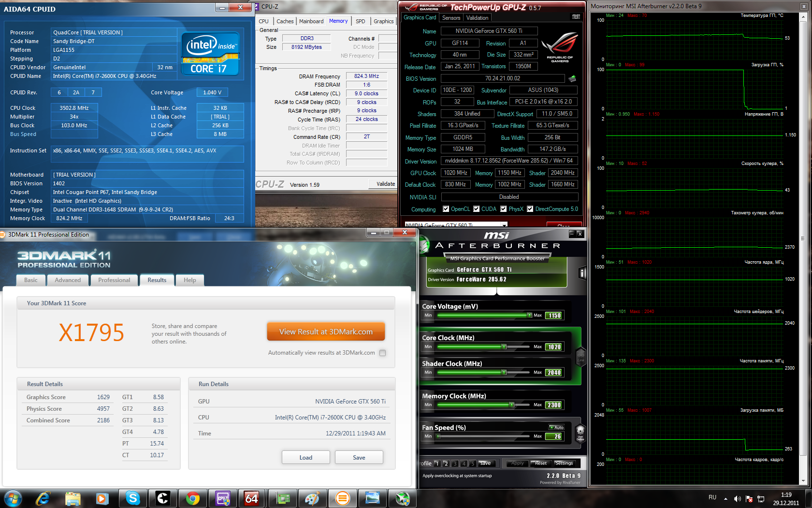The width and height of the screenshot is (812, 508).
Task: Toggle DirectCompute 5.0 checkbox in GPU-Z
Action: (x=530, y=209)
